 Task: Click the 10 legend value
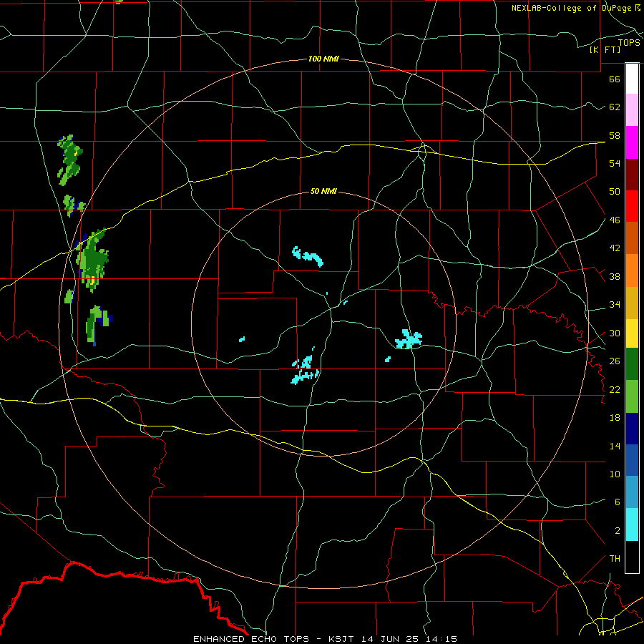(615, 474)
